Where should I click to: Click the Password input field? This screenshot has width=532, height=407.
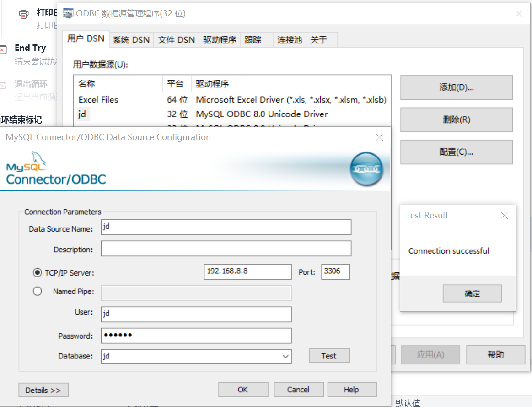click(196, 336)
